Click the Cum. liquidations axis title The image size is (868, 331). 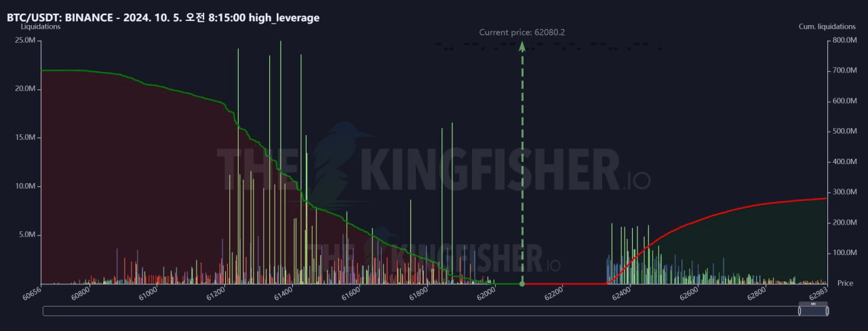point(827,26)
